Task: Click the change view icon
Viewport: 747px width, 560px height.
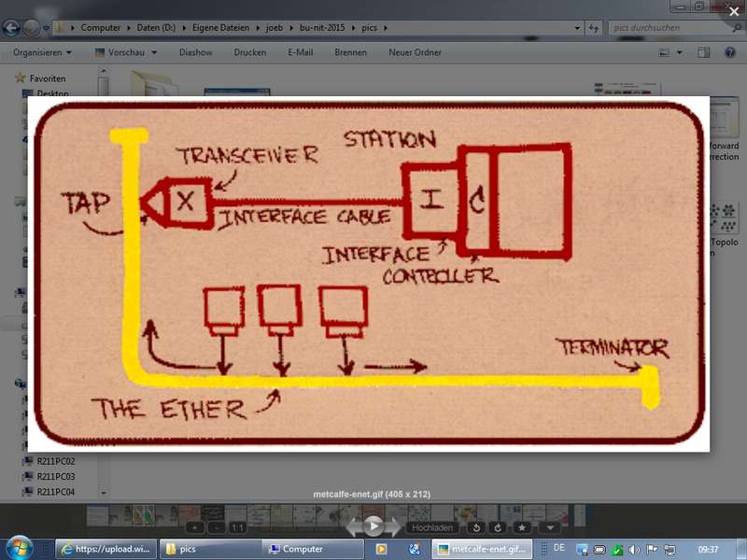Action: coord(664,52)
